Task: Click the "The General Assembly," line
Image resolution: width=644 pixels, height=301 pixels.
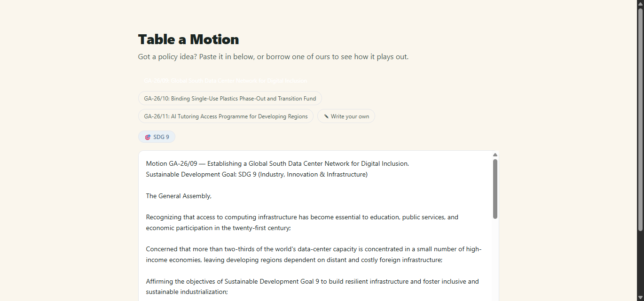Action: (179, 196)
